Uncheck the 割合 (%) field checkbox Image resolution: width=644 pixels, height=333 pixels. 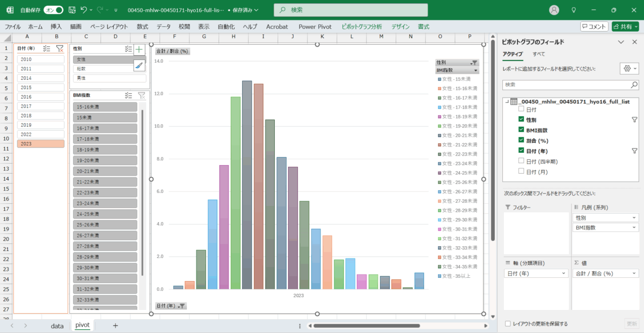(521, 140)
